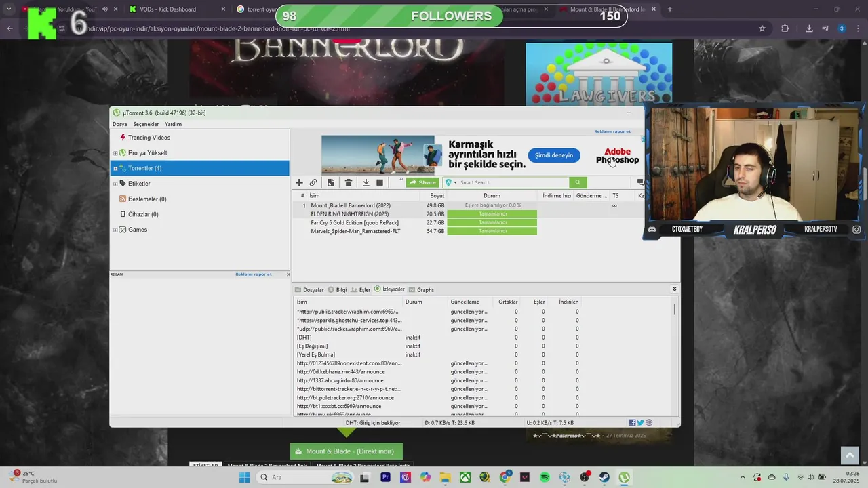Click the Instagram icon on stream overlay
This screenshot has width=868, height=488.
pos(856,230)
